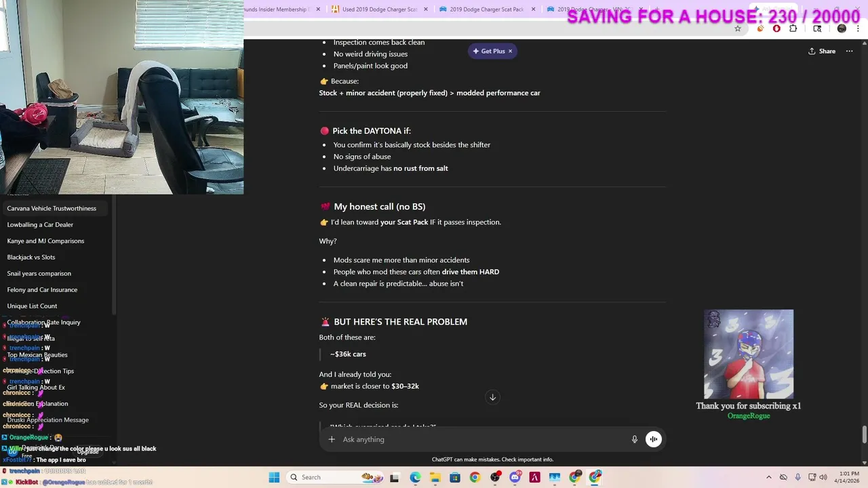Click the Share icon in ChatGPT header

point(821,52)
